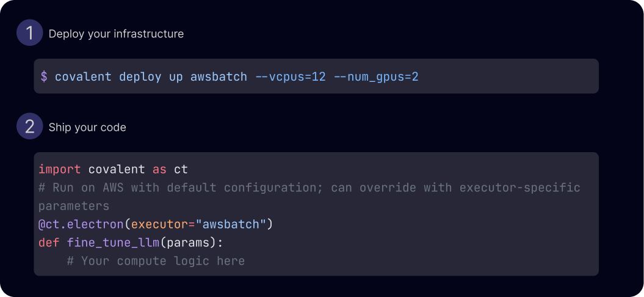Click the fine_tune_llm function name
This screenshot has height=297, width=644.
coord(113,243)
